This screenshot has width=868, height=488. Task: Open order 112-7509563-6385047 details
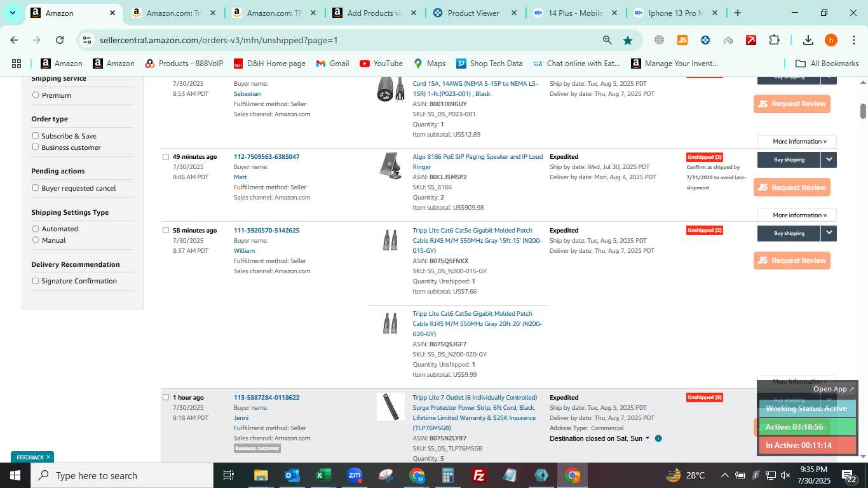266,157
